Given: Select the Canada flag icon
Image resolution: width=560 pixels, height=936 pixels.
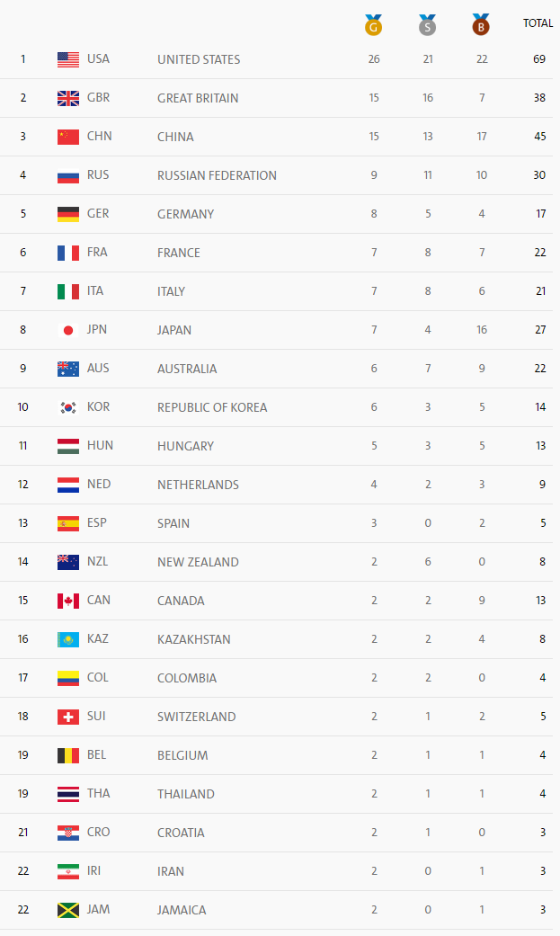Looking at the screenshot, I should (x=68, y=601).
